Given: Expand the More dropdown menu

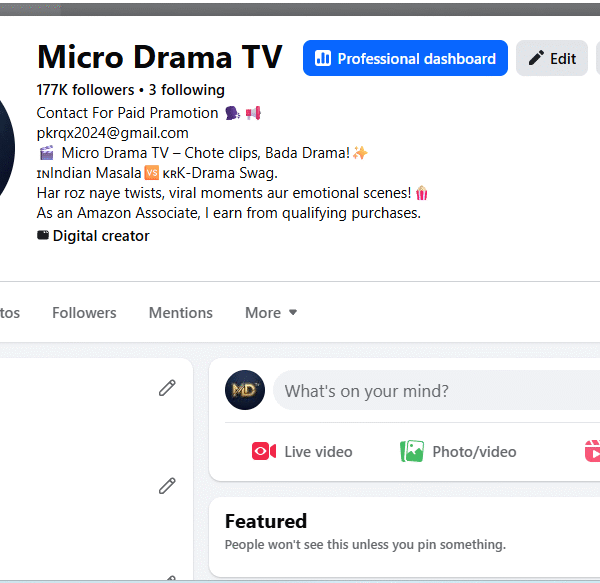Looking at the screenshot, I should 271,313.
